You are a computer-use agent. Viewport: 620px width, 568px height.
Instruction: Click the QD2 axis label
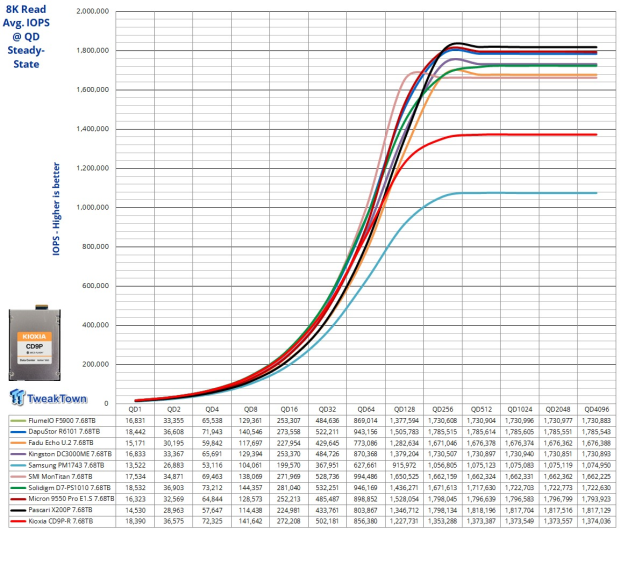pos(174,409)
